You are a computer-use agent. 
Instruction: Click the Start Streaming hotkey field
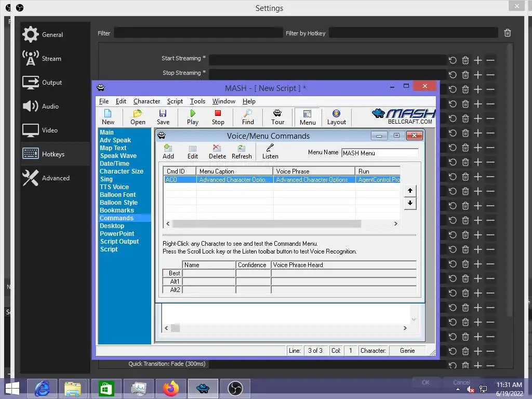327,60
